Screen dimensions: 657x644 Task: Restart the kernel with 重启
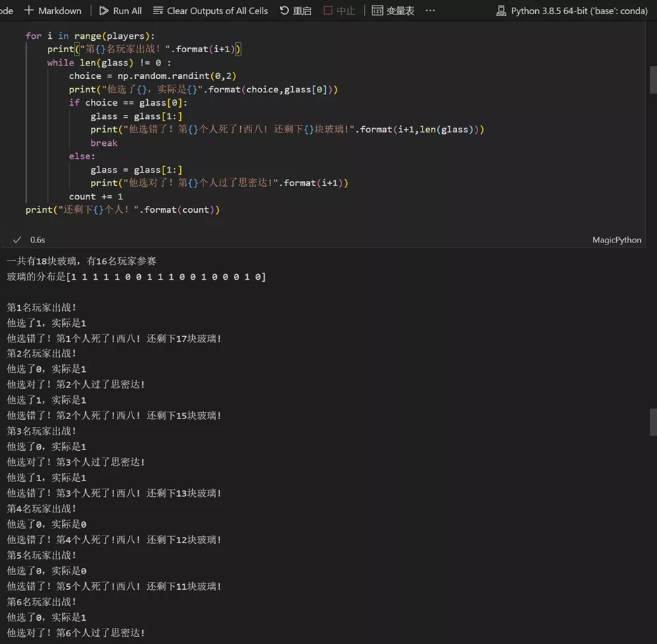(x=295, y=11)
